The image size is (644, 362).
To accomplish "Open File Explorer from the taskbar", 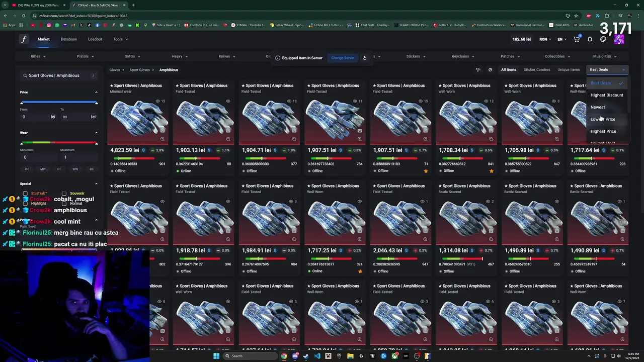I will pyautogui.click(x=350, y=356).
